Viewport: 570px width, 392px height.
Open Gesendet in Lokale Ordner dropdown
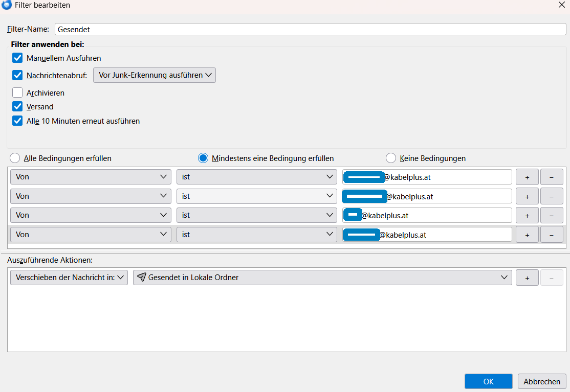pyautogui.click(x=322, y=278)
